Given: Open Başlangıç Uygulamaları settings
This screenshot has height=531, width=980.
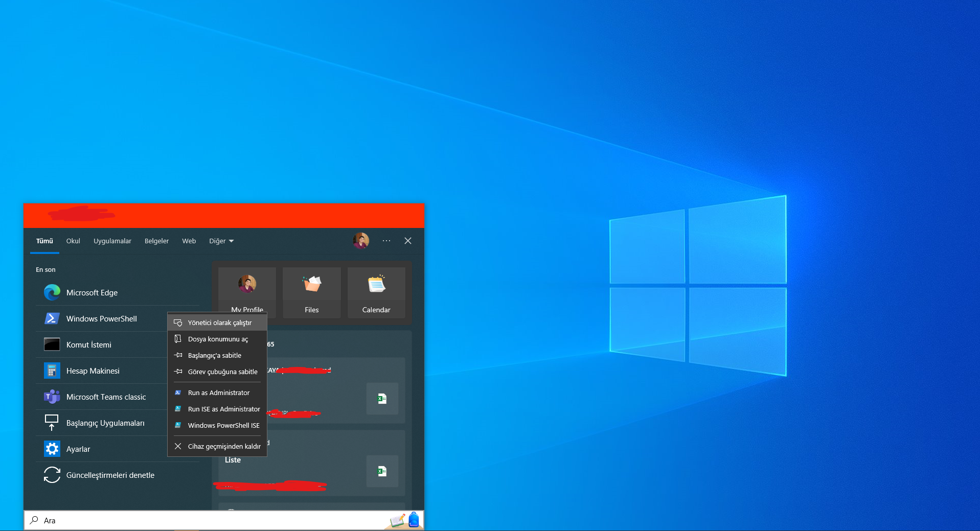Looking at the screenshot, I should pos(105,423).
